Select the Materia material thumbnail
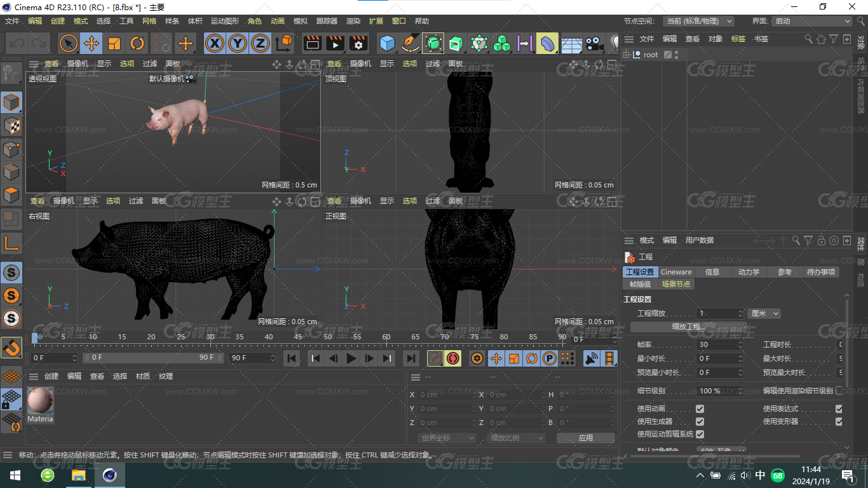The width and height of the screenshot is (868, 488). (x=40, y=400)
